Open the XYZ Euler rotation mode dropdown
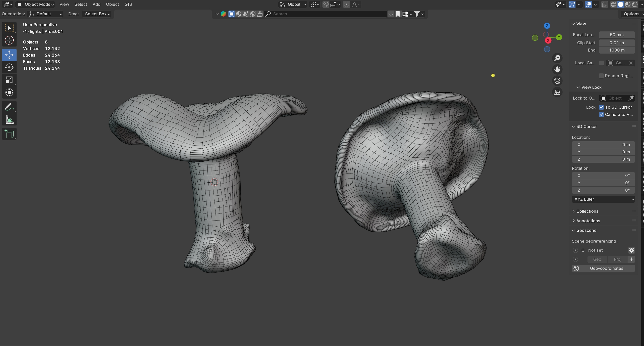 click(x=603, y=199)
